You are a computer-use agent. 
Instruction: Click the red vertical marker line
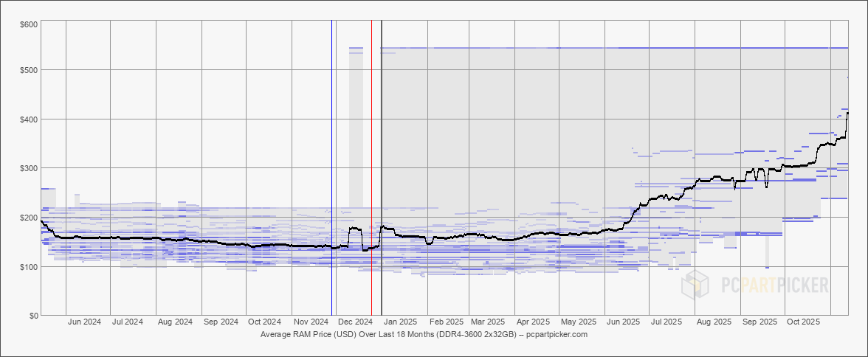coord(371,167)
